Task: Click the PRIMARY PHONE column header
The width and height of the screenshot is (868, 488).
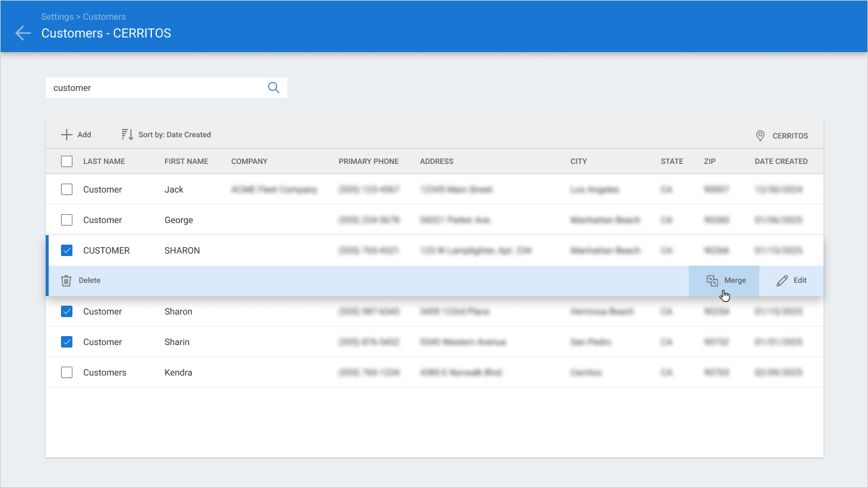Action: pyautogui.click(x=369, y=161)
